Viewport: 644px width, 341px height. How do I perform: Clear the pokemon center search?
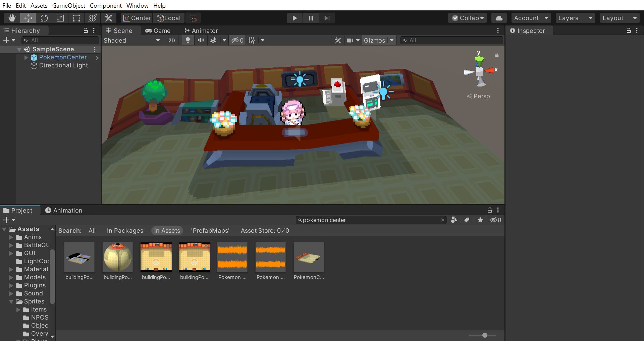(443, 220)
